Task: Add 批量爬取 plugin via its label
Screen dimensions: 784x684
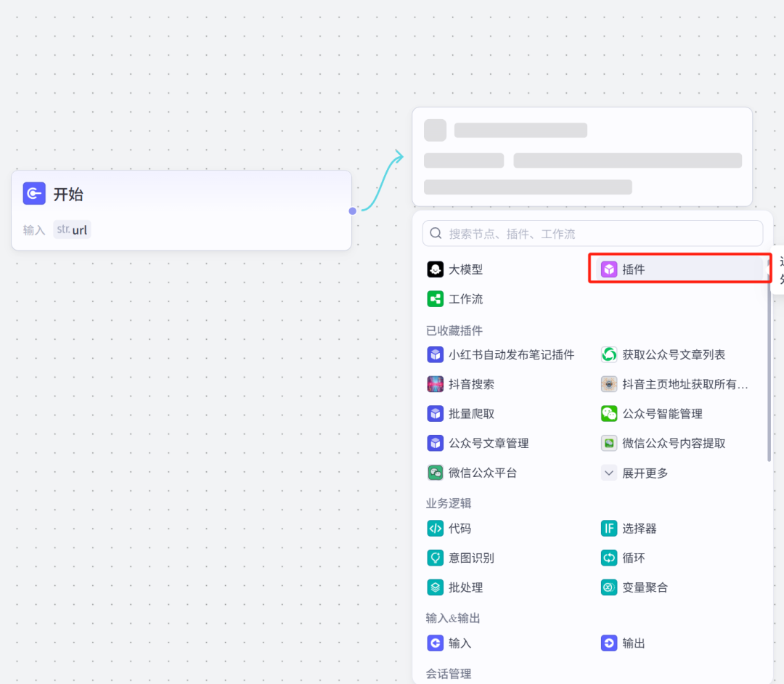Action: pos(472,413)
